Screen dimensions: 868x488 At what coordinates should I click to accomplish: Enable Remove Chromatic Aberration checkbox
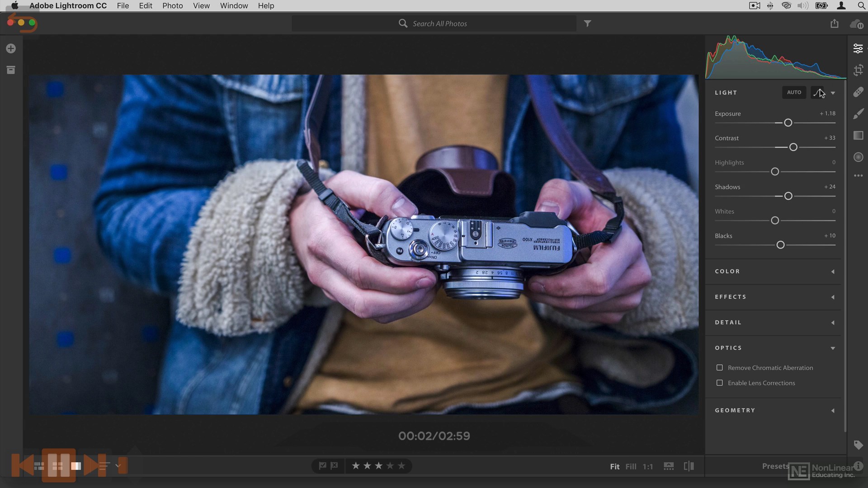click(719, 368)
